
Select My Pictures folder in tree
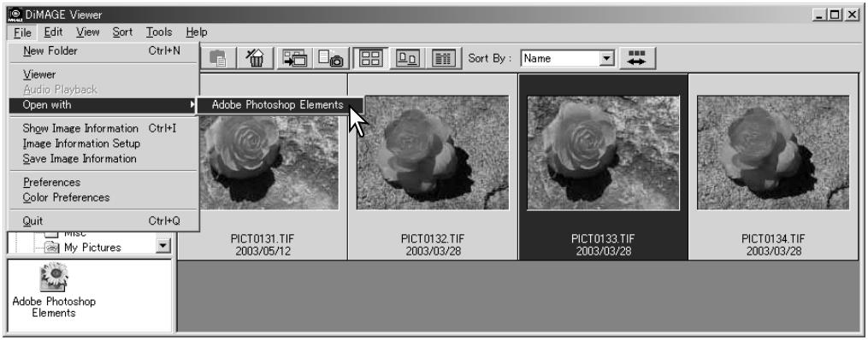[92, 248]
